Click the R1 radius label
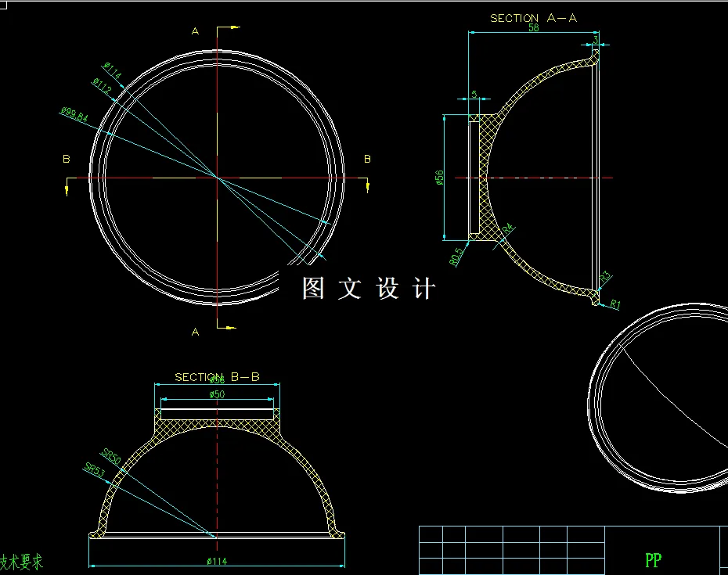This screenshot has height=575, width=728. [x=614, y=304]
